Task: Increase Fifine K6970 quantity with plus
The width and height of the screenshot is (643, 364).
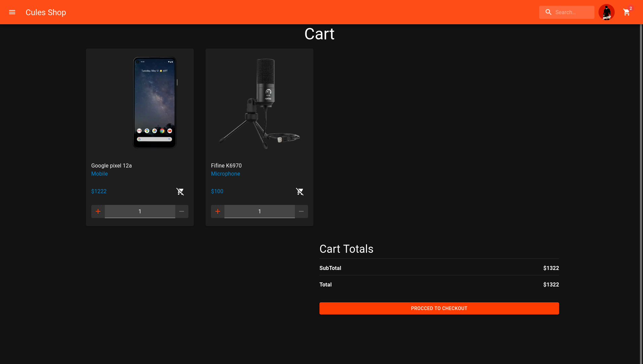Action: 218,211
